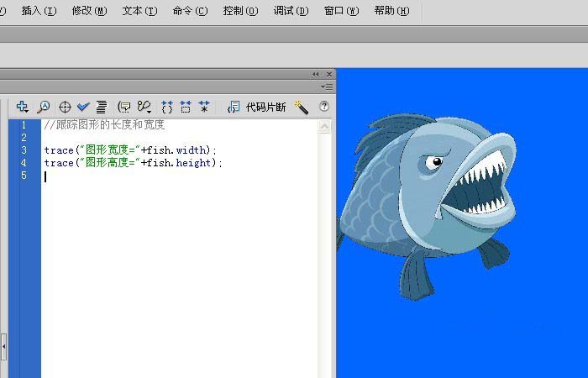This screenshot has height=378, width=588.
Task: Click line number 2 in gutter
Action: (x=24, y=137)
